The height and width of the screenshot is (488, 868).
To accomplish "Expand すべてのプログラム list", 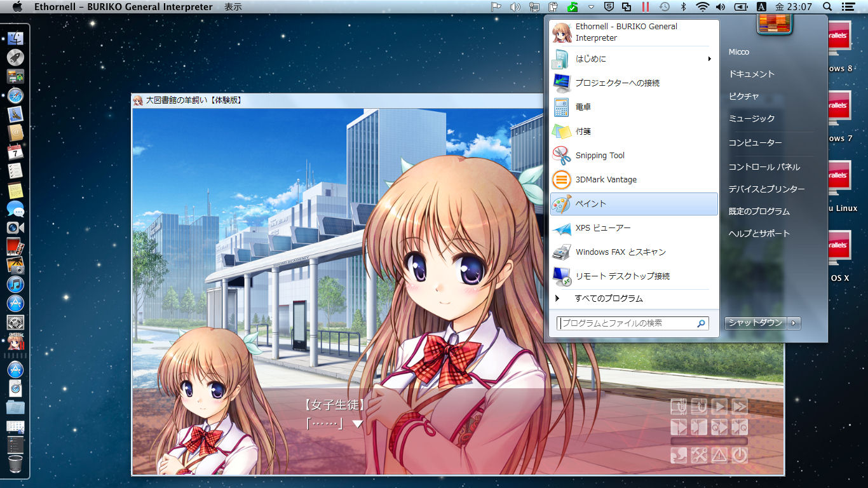I will pyautogui.click(x=634, y=299).
